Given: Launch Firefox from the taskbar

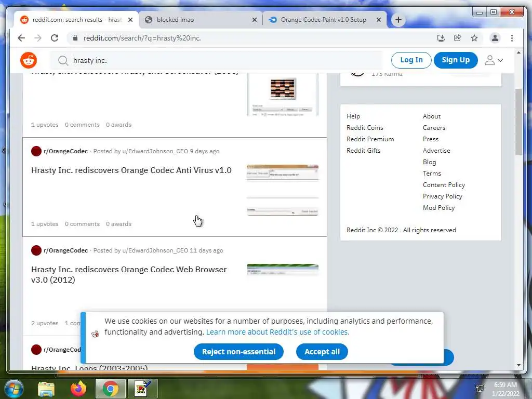Looking at the screenshot, I should (x=78, y=389).
